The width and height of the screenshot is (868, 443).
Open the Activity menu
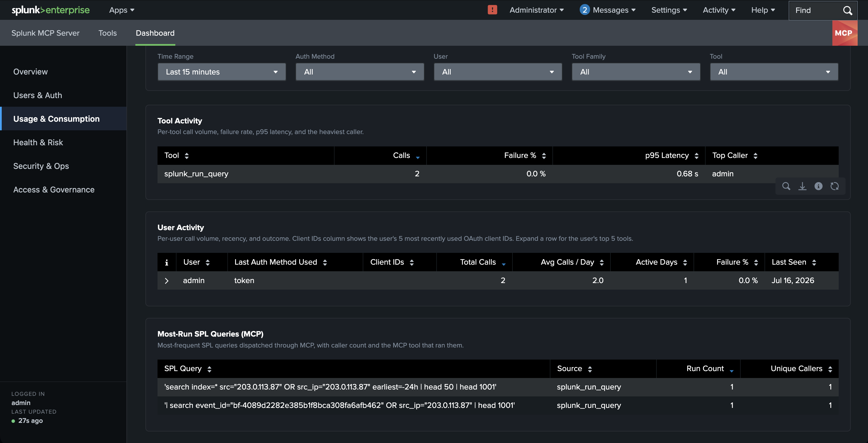(x=719, y=10)
